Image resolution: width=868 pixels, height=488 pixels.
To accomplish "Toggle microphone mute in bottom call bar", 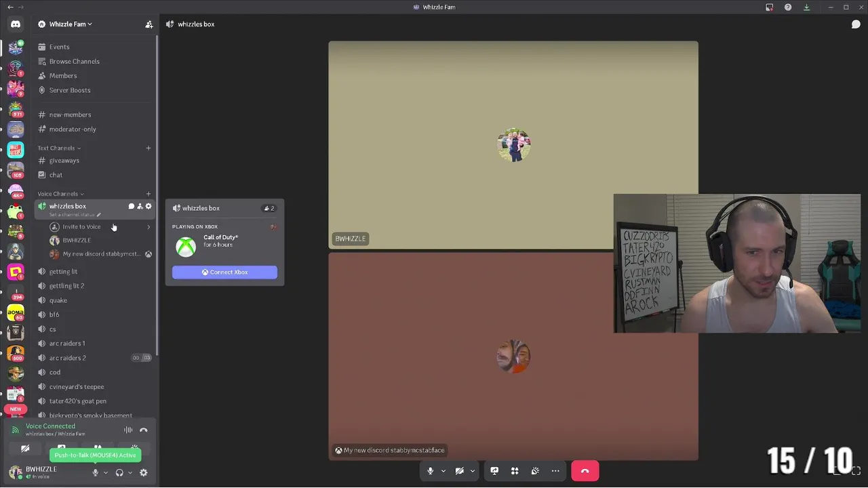I will tap(430, 471).
